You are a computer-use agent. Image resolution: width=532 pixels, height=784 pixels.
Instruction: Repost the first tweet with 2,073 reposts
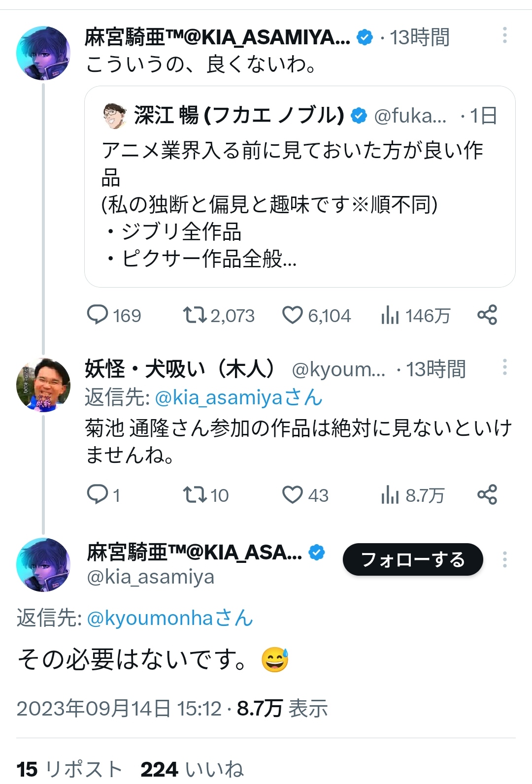[x=195, y=315]
